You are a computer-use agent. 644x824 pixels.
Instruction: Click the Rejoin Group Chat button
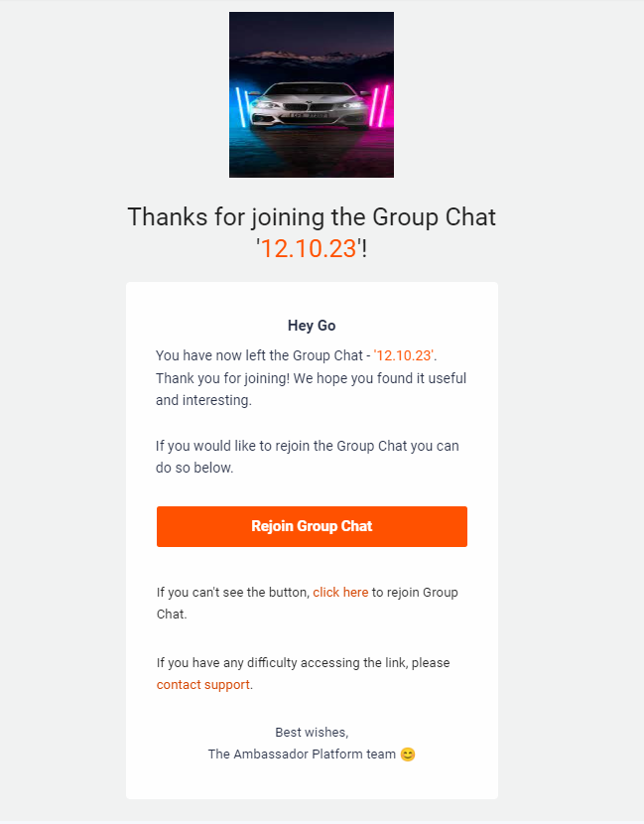312,526
